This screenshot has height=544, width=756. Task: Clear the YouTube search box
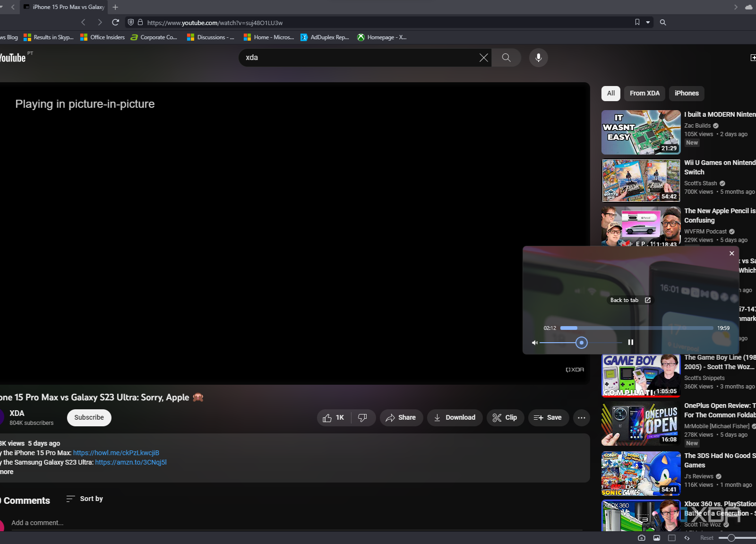pyautogui.click(x=484, y=58)
